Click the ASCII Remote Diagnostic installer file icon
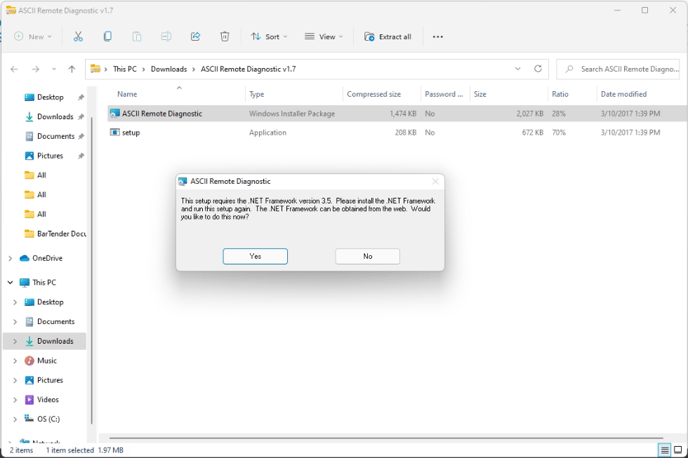Screen dimensions: 688x458 [115, 114]
